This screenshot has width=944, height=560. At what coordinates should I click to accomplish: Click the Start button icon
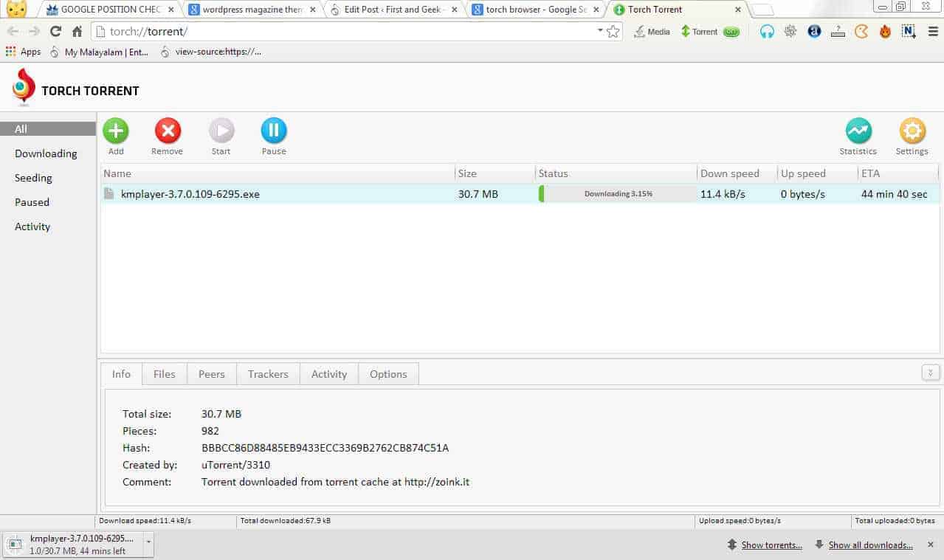tap(221, 135)
